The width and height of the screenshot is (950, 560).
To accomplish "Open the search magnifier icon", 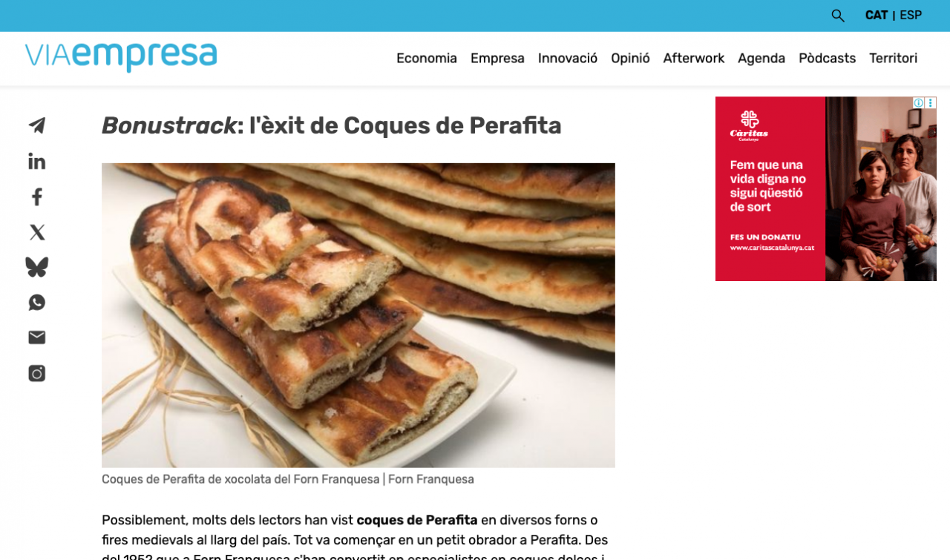I will coord(838,16).
